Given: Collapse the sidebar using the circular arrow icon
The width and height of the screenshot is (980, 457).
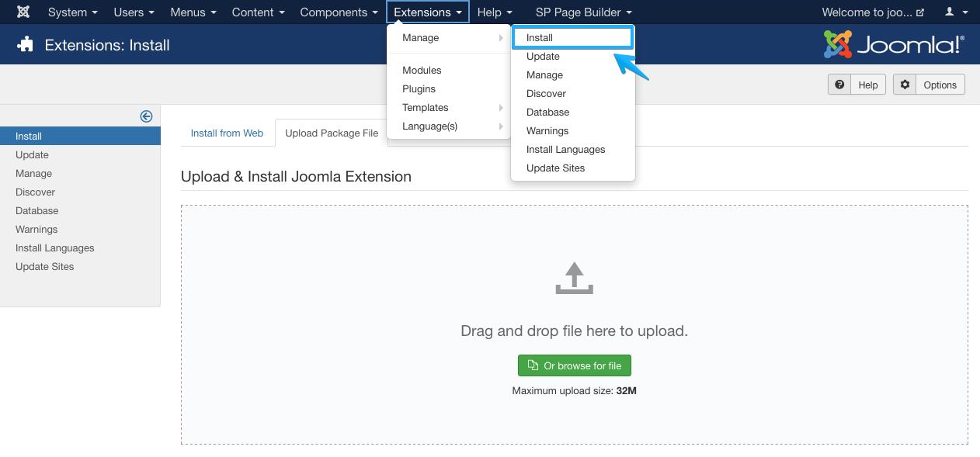Looking at the screenshot, I should 146,116.
